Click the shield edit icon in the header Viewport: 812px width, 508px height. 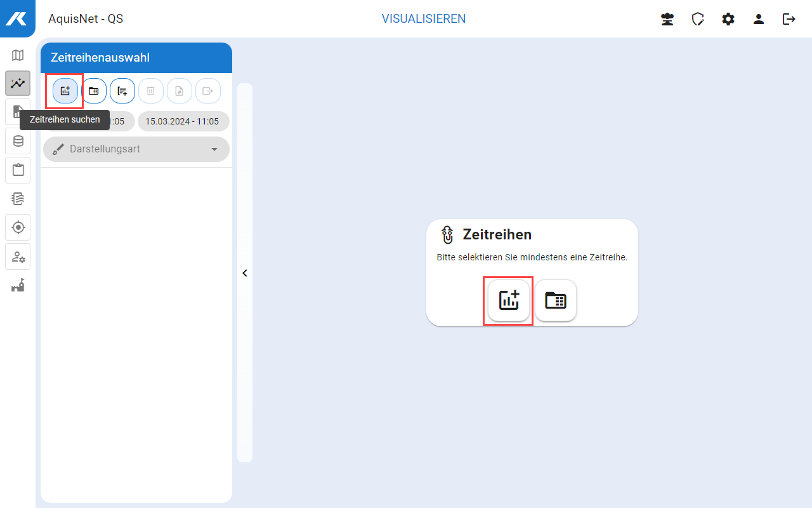(x=698, y=19)
